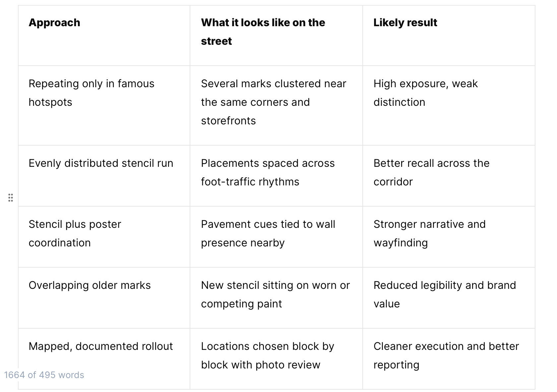Click the block drag handle icon

pos(11,198)
